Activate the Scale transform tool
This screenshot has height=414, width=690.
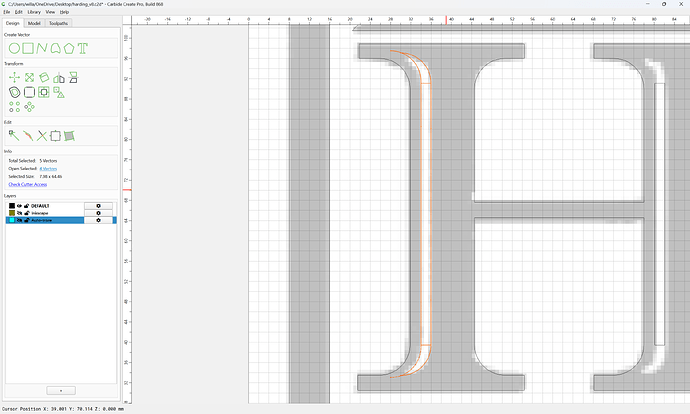(29, 78)
